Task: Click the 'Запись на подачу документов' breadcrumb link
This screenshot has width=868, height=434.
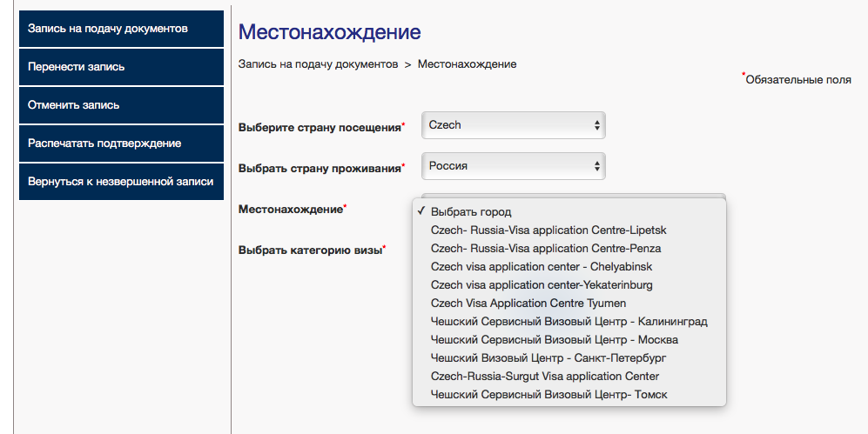Action: tap(318, 64)
